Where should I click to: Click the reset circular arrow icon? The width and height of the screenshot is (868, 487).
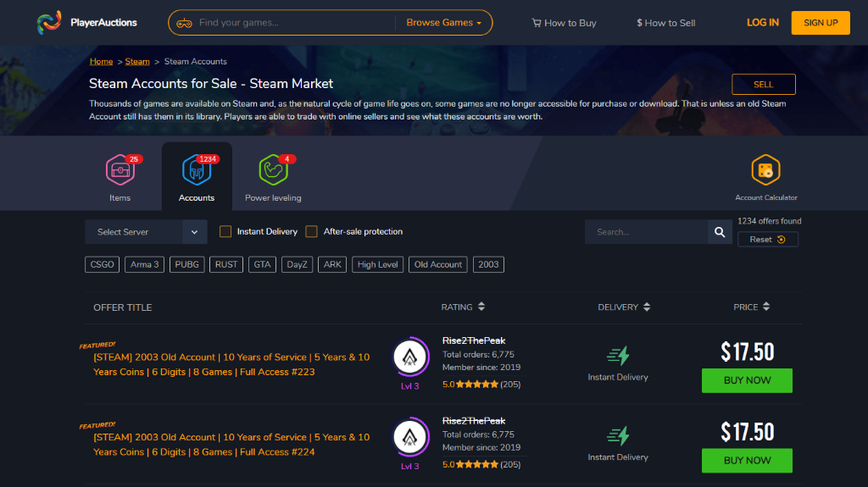pos(781,240)
